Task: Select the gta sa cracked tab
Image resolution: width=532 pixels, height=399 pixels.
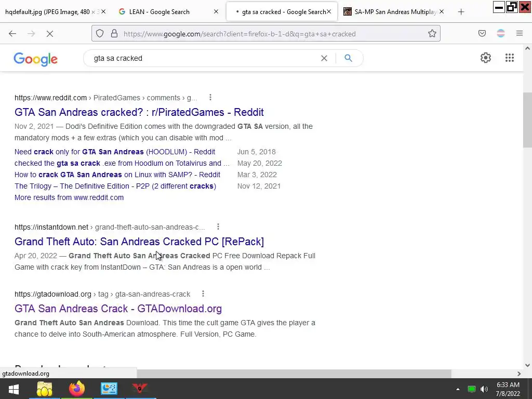Action: coord(282,12)
